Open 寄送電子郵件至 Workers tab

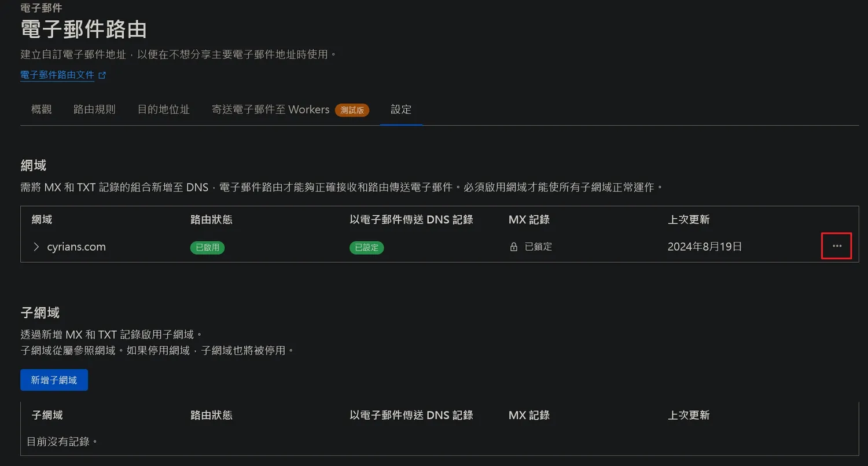pyautogui.click(x=270, y=109)
